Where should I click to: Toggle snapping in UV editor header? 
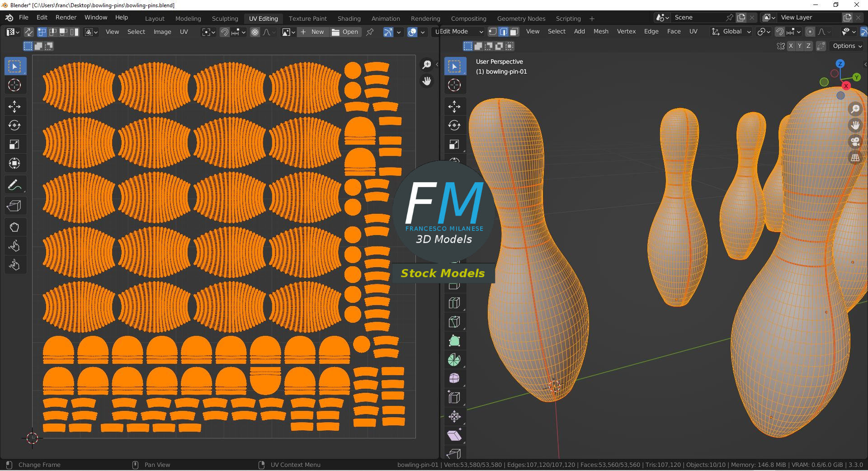click(225, 32)
